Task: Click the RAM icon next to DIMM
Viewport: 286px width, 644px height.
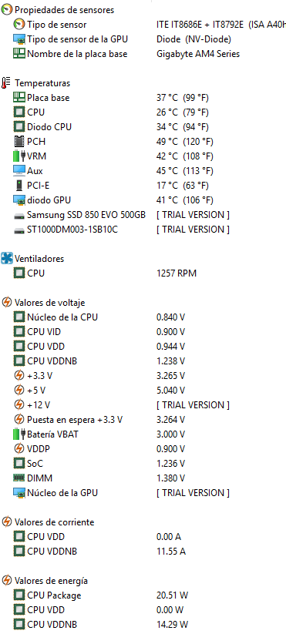Action: pyautogui.click(x=19, y=478)
